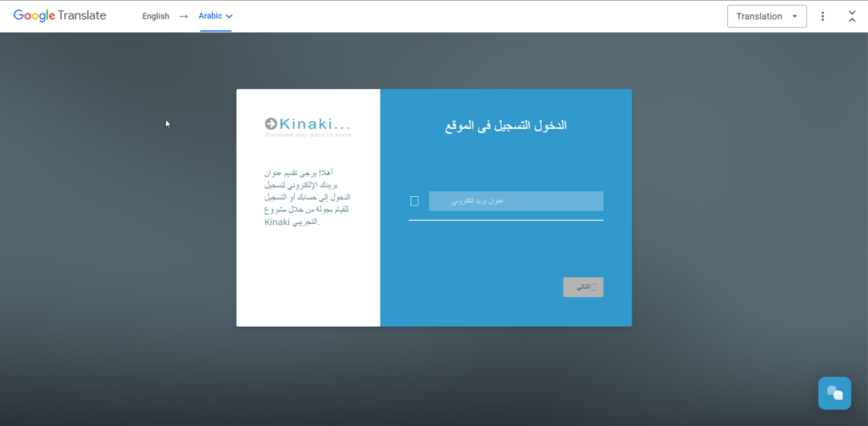The width and height of the screenshot is (868, 426).
Task: Click the gray Next button
Action: point(583,287)
